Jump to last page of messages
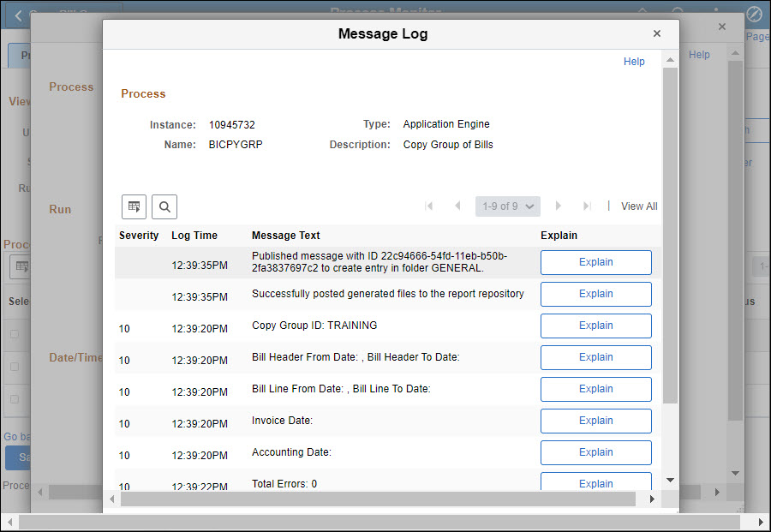 click(587, 206)
